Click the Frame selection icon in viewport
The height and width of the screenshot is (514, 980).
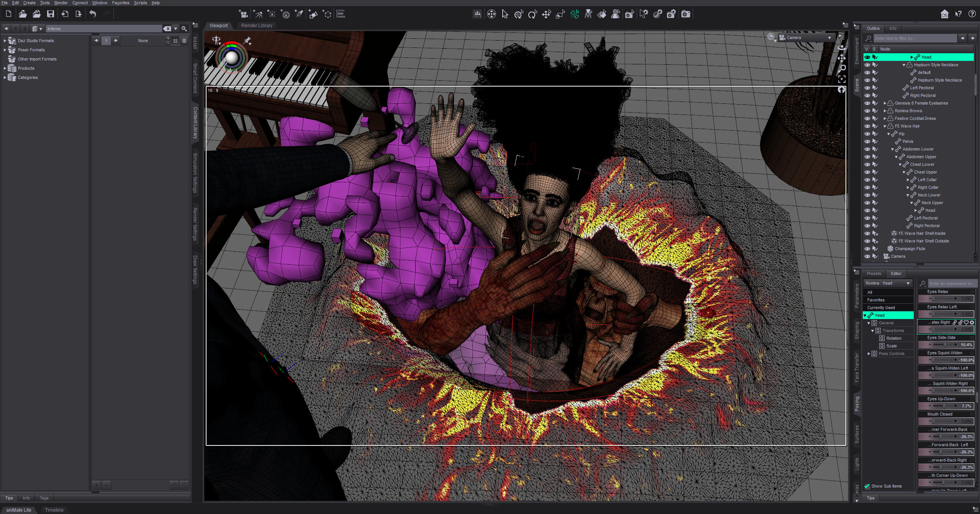(842, 79)
